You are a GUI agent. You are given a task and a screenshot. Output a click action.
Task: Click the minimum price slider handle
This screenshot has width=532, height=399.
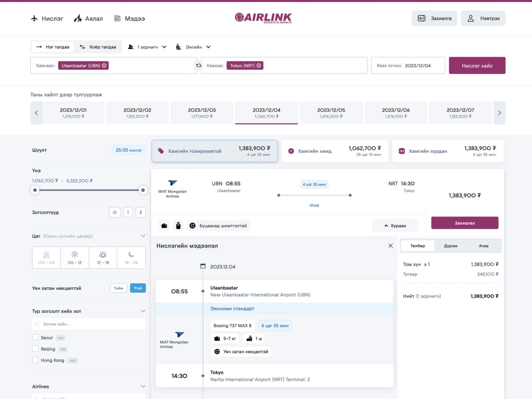pos(35,190)
